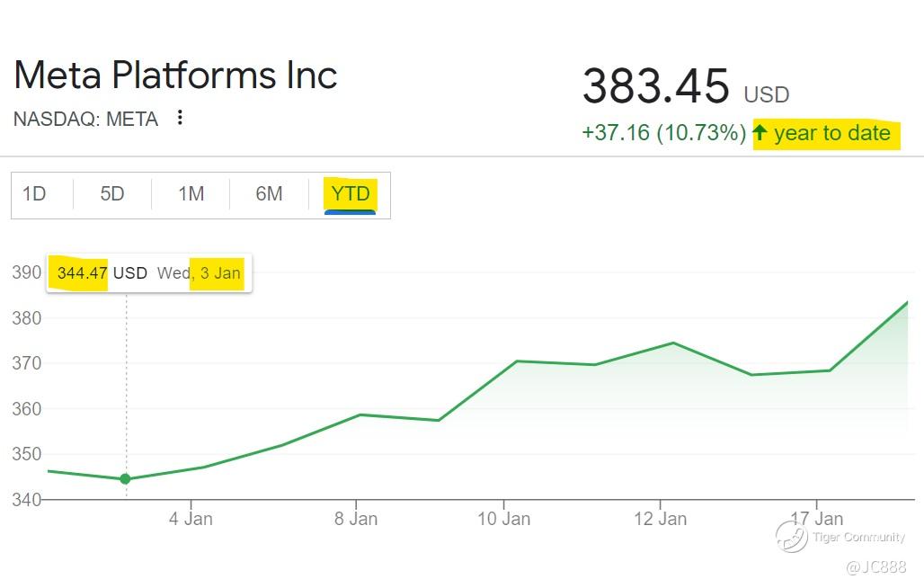This screenshot has width=924, height=588.
Task: Choose the 1M chart range
Action: coord(191,194)
